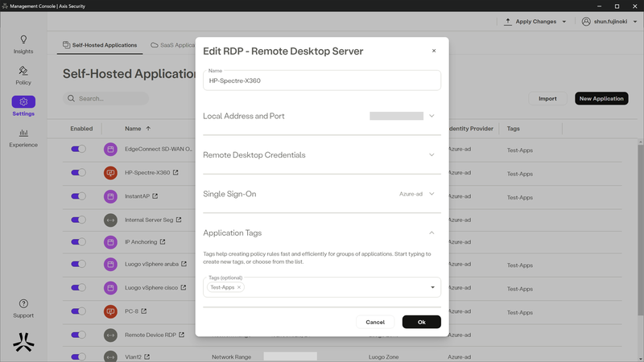Open PC-8 external link icon
Viewport: 644px width, 362px height.
click(144, 311)
